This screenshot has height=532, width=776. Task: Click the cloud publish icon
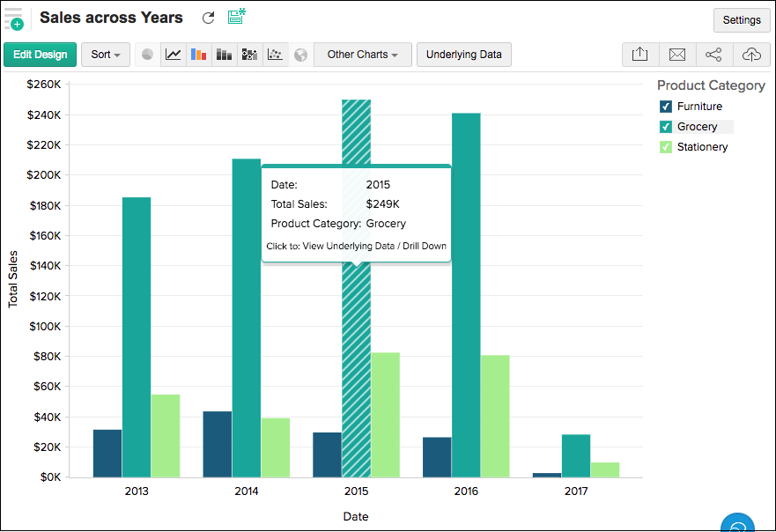coord(751,55)
